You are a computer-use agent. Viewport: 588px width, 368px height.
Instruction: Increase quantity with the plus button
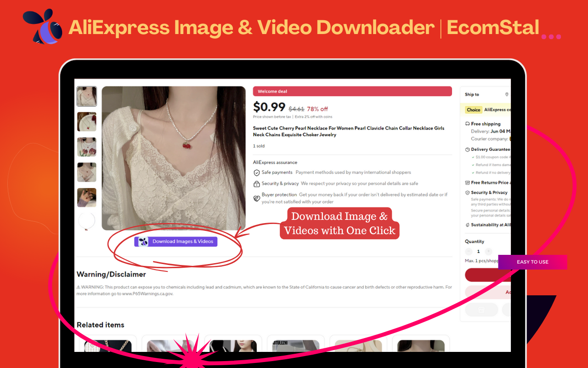pyautogui.click(x=488, y=252)
